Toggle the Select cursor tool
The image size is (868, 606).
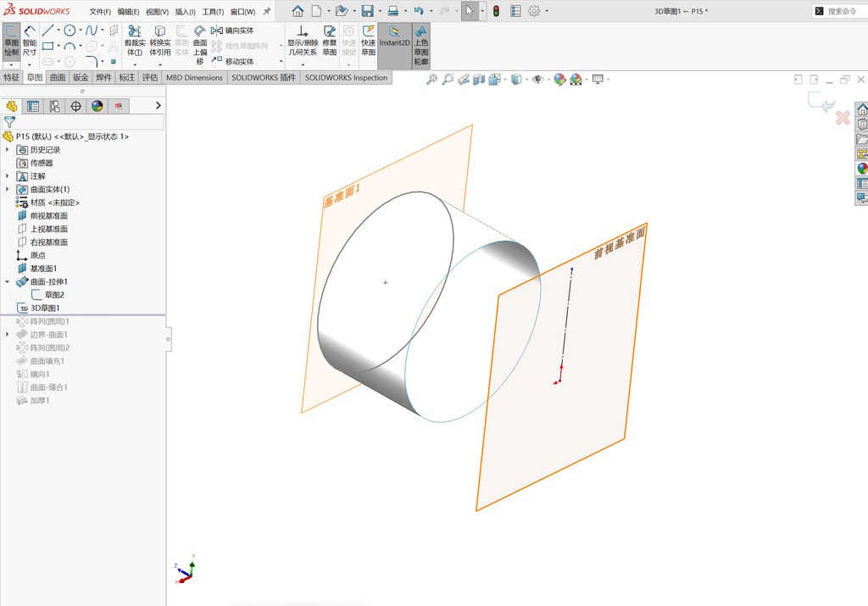(x=470, y=11)
